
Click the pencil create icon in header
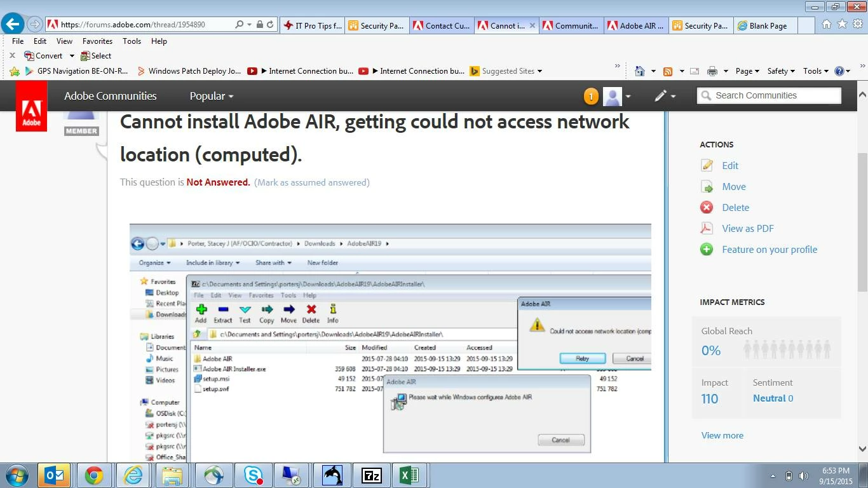661,96
